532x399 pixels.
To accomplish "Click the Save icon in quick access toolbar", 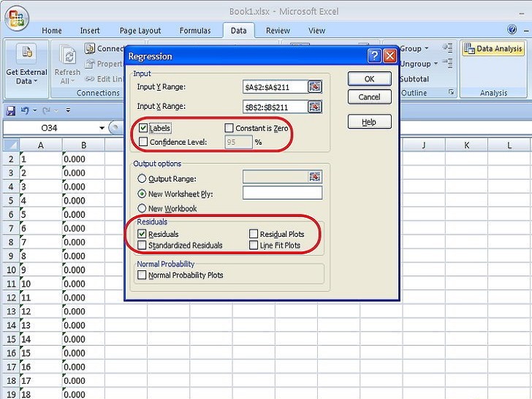I will pyautogui.click(x=11, y=110).
